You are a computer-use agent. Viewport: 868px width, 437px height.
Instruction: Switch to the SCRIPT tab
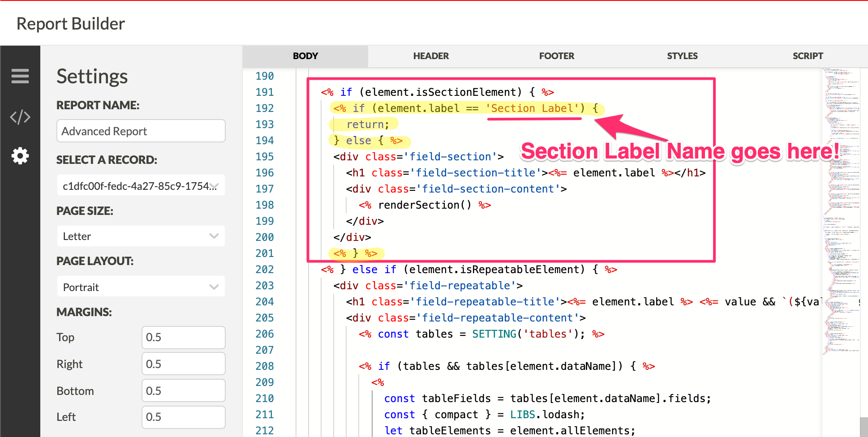[808, 56]
